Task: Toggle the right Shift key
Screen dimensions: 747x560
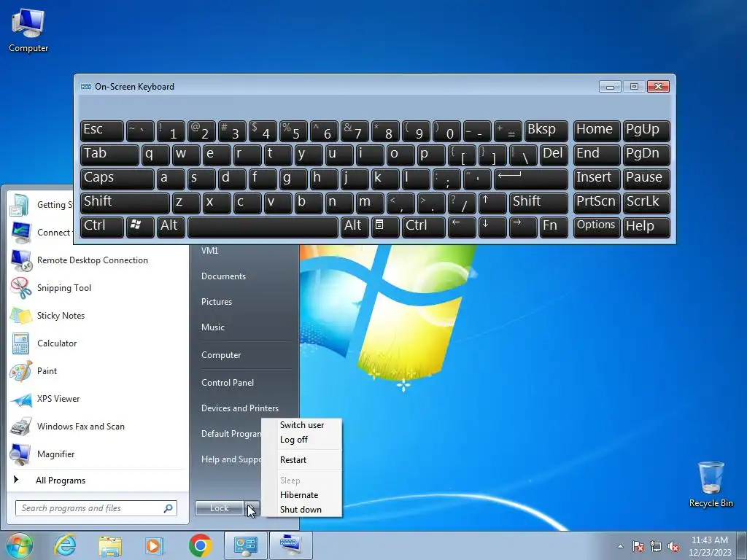Action: 539,203
